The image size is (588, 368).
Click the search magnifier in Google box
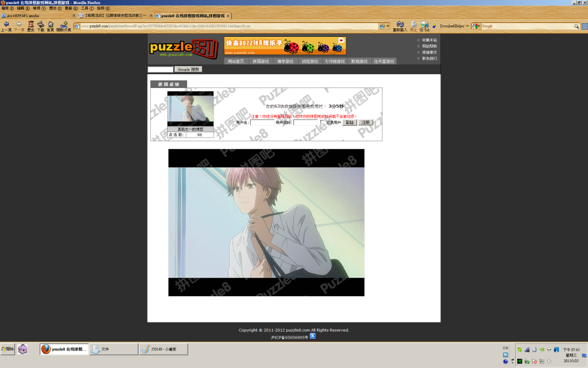[577, 26]
